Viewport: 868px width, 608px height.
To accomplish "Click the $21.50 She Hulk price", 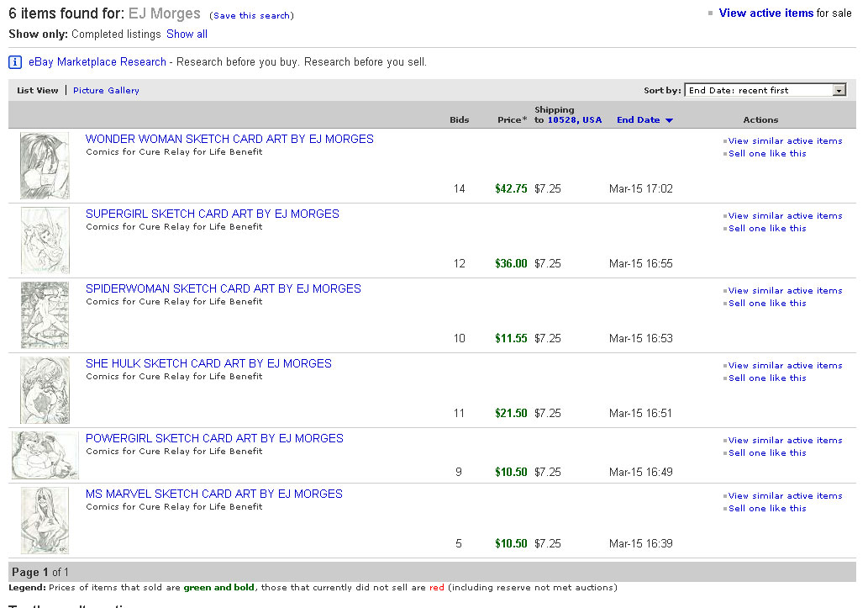I will (x=511, y=414).
